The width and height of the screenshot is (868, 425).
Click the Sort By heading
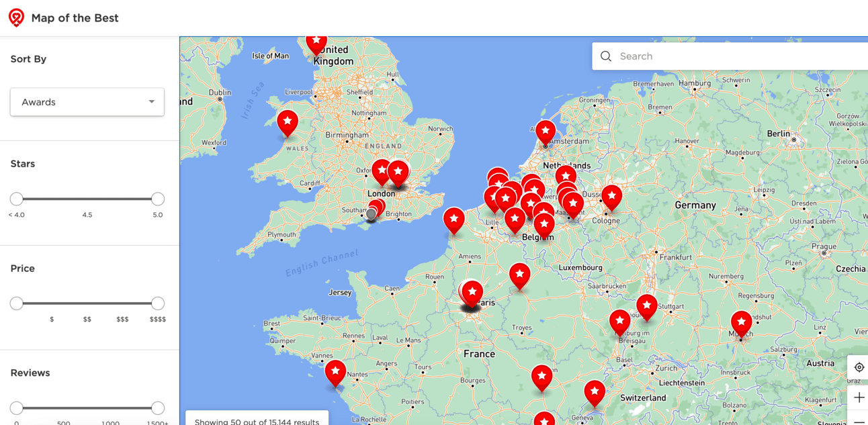coord(28,59)
